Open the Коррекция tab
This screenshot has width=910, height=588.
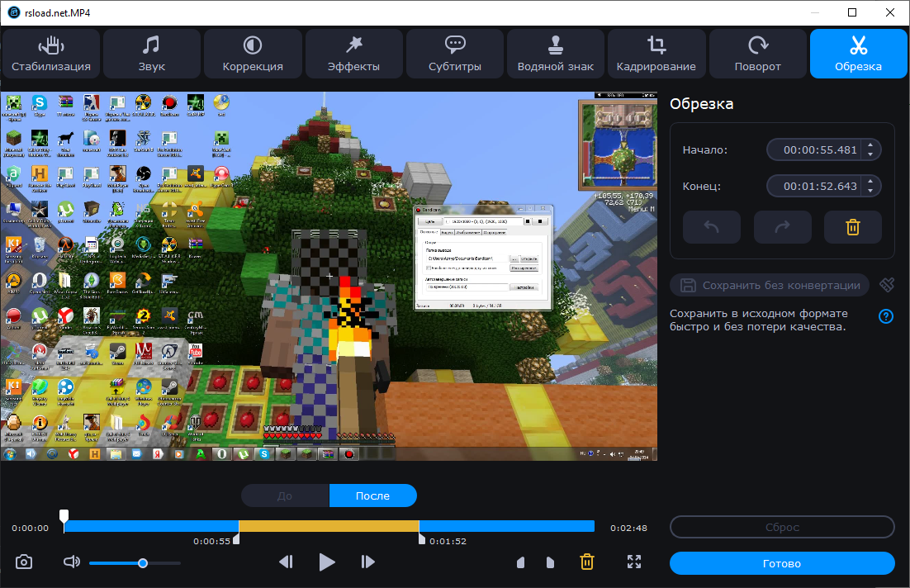point(253,54)
